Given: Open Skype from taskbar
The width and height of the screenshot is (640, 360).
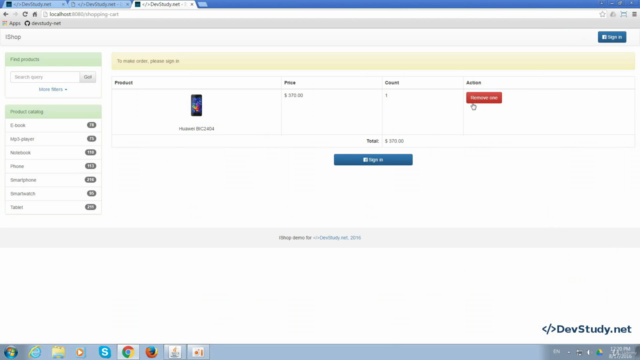Looking at the screenshot, I should tap(104, 352).
